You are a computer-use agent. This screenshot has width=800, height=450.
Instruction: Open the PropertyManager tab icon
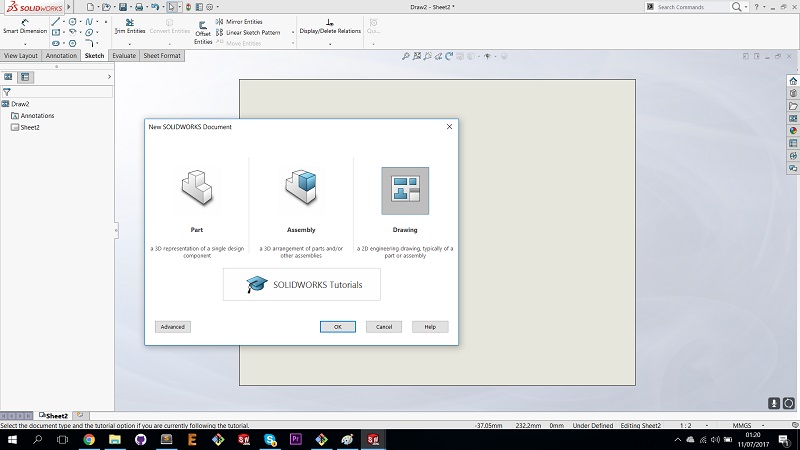(25, 77)
